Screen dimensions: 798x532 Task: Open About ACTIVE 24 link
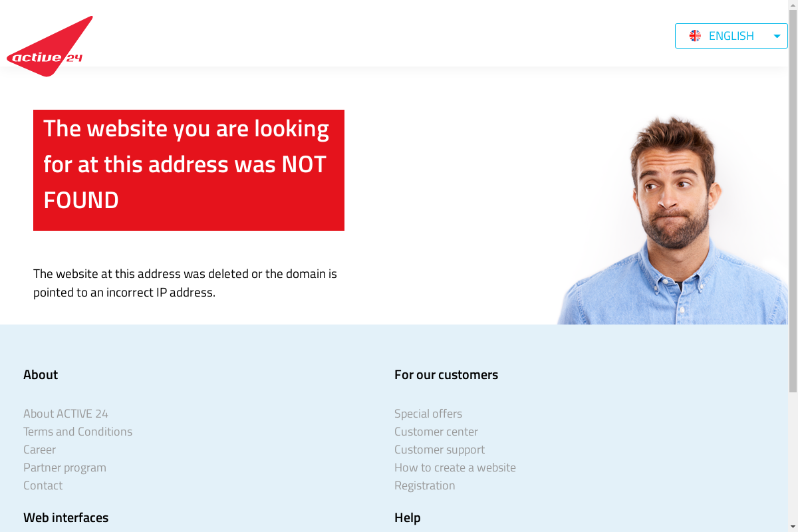(x=66, y=414)
